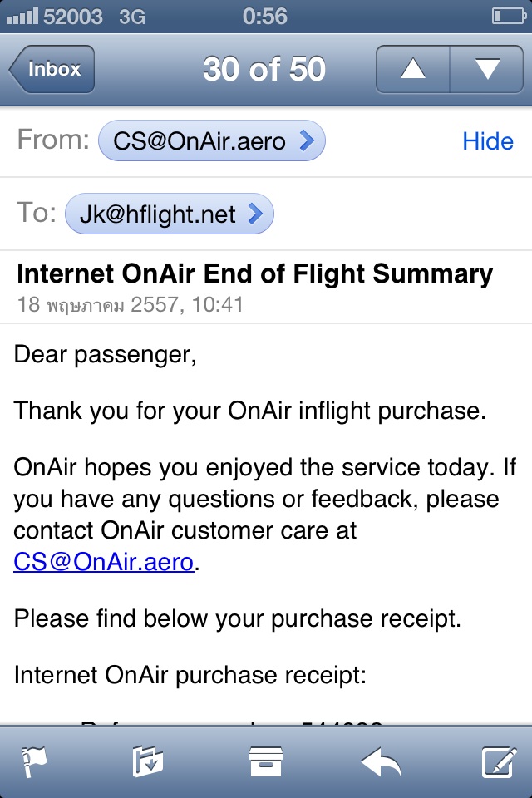The height and width of the screenshot is (798, 532).
Task: Go to previous message with the up arrow
Action: [x=413, y=69]
